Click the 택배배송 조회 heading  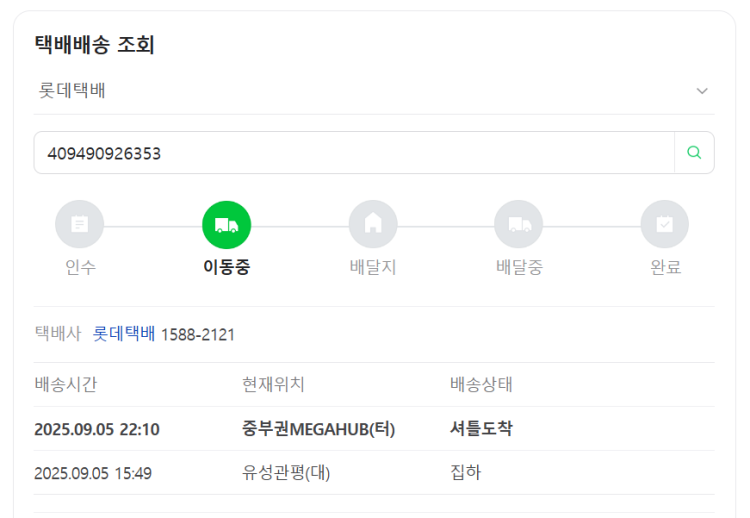(x=94, y=45)
